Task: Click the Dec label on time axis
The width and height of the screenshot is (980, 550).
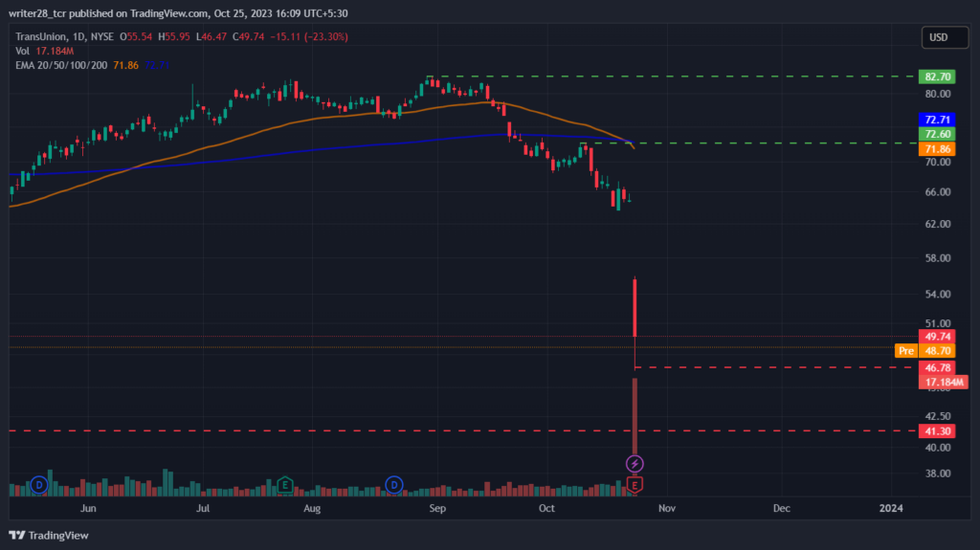Action: tap(781, 508)
